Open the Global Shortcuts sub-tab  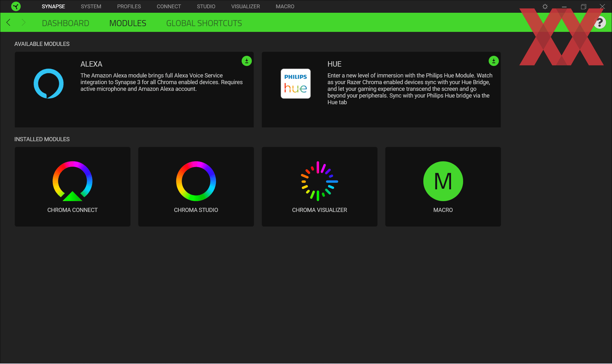(x=204, y=23)
